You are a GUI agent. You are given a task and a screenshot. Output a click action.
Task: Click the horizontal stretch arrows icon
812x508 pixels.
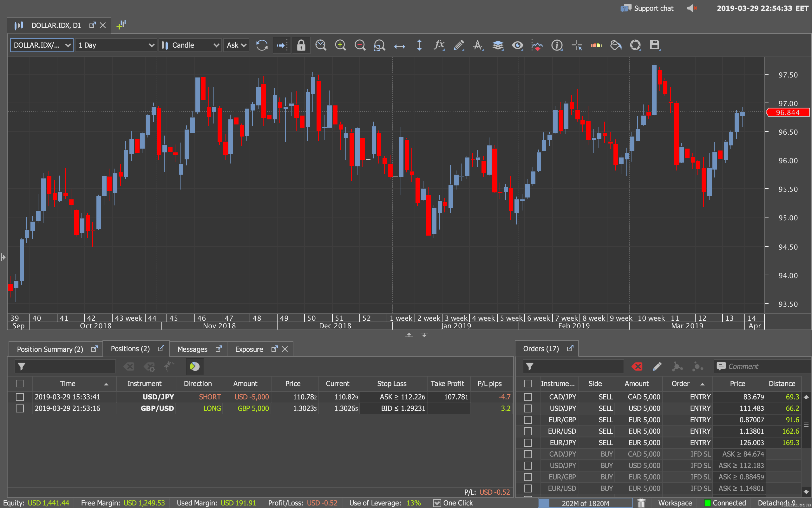[399, 46]
